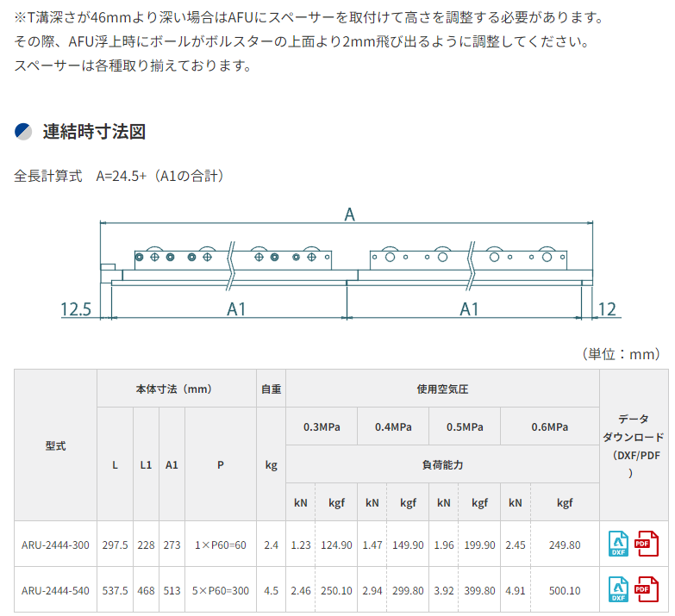This screenshot has width=675, height=616.
Task: Select the 537.5 value in the L column
Action: (x=115, y=591)
